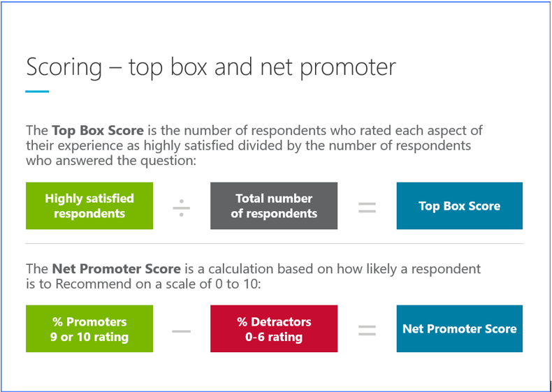Click the equals sign before Top Box Score

(367, 208)
